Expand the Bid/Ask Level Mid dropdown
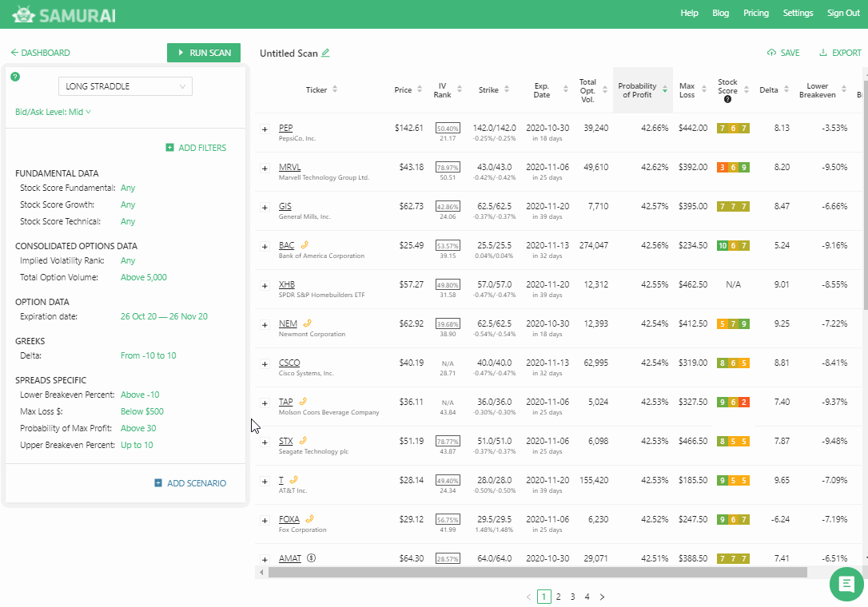This screenshot has width=868, height=607. [53, 112]
